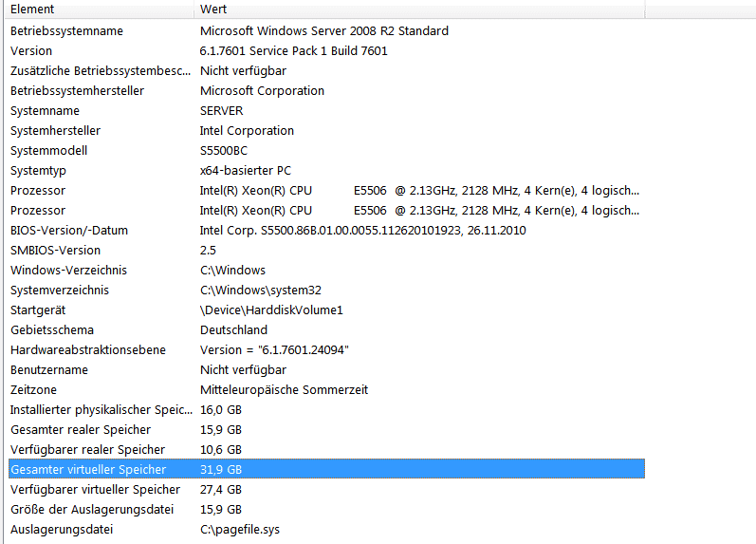Select the Auslagerungsdatei C:\pagefile.sys row
The image size is (756, 544).
point(62,530)
